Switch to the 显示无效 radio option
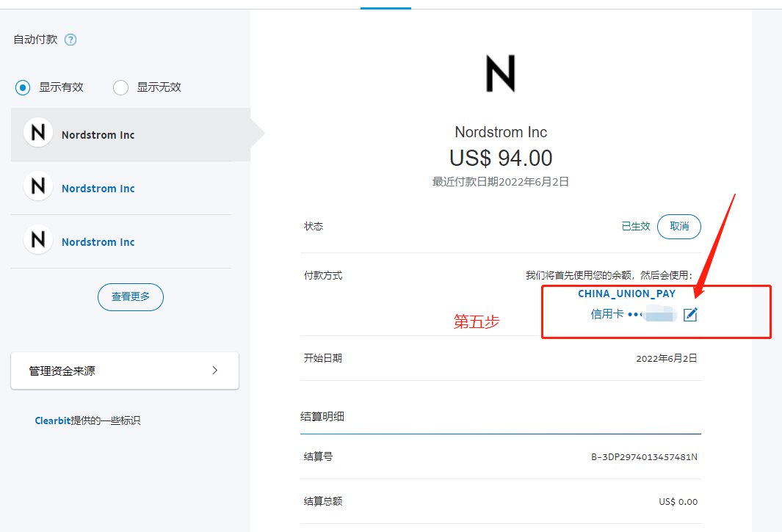Screen dimensions: 782x532 (120, 87)
